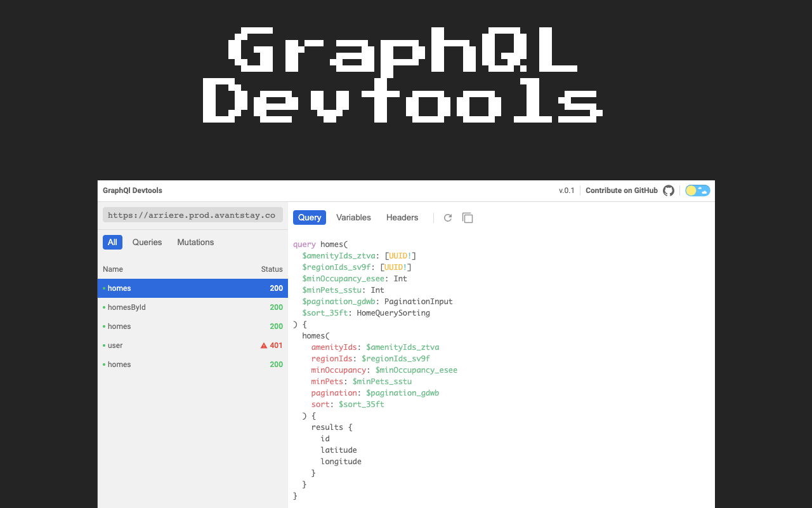
Task: Select the All filter tab
Action: click(x=112, y=242)
